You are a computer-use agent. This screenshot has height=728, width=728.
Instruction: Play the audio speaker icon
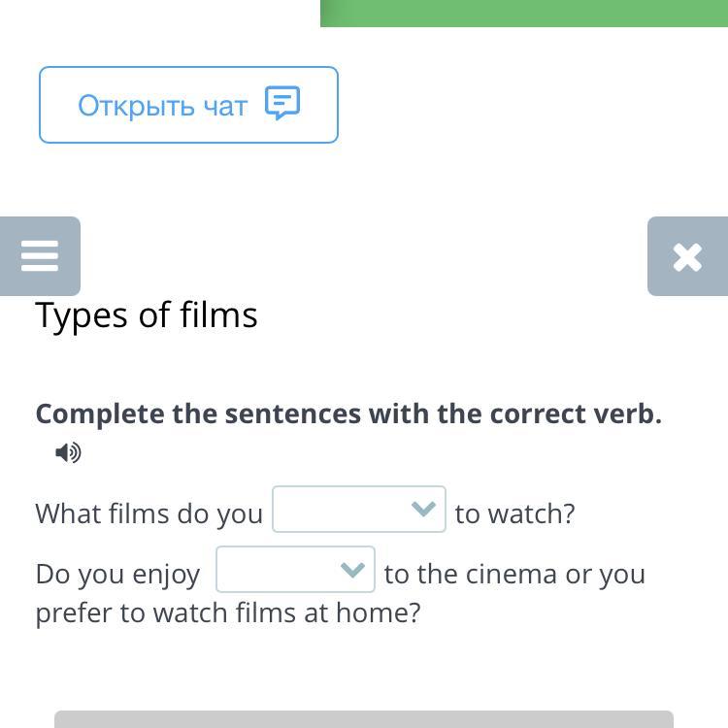point(68,452)
